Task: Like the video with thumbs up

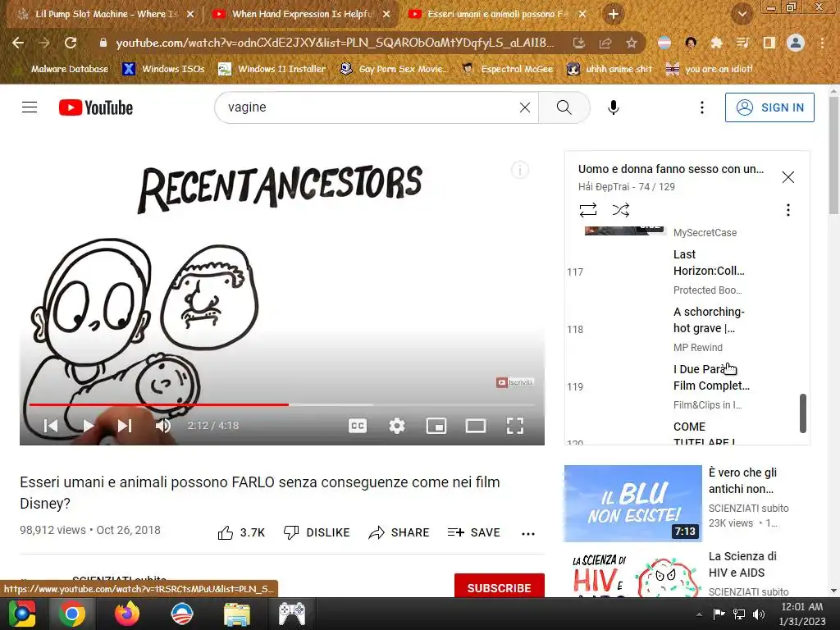Action: coord(241,532)
